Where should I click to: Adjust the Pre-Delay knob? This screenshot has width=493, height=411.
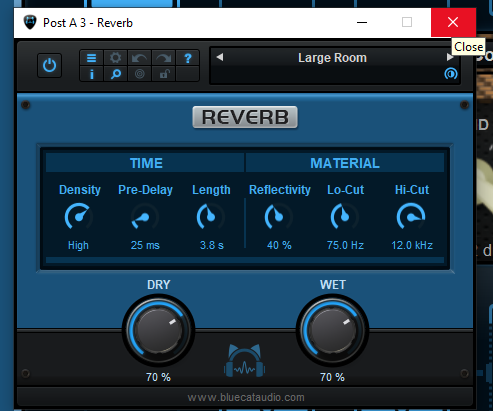pos(145,217)
